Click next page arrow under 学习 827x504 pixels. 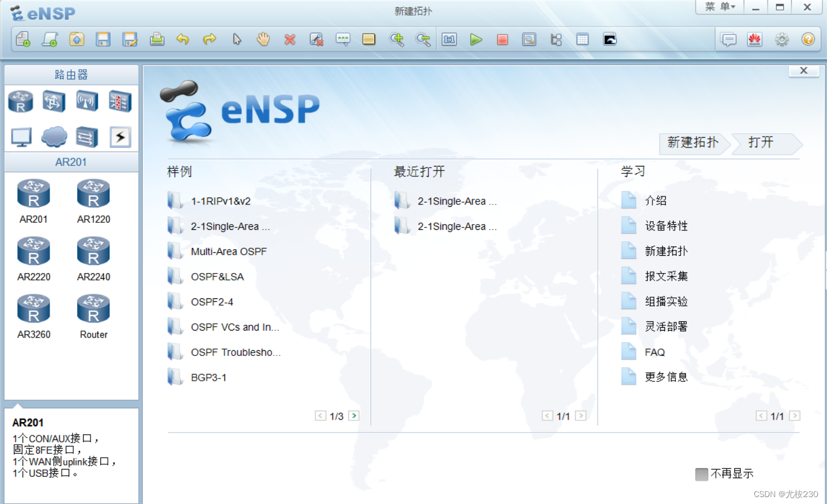point(795,415)
